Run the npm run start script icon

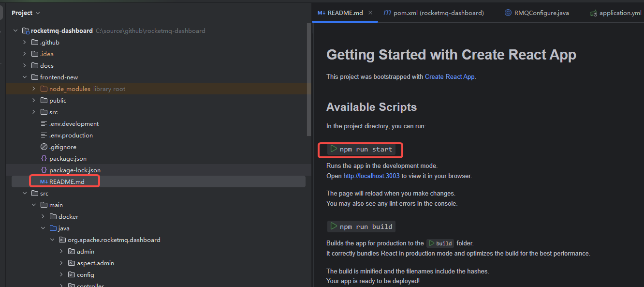[333, 149]
